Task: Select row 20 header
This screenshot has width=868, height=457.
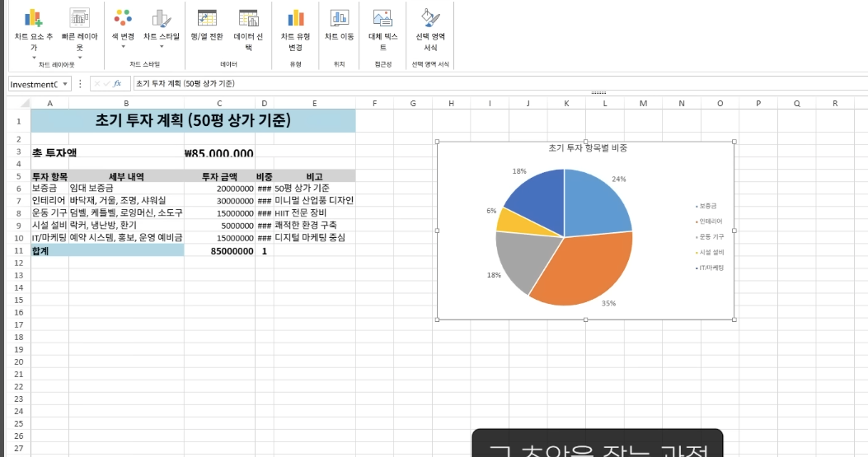Action: (18, 361)
